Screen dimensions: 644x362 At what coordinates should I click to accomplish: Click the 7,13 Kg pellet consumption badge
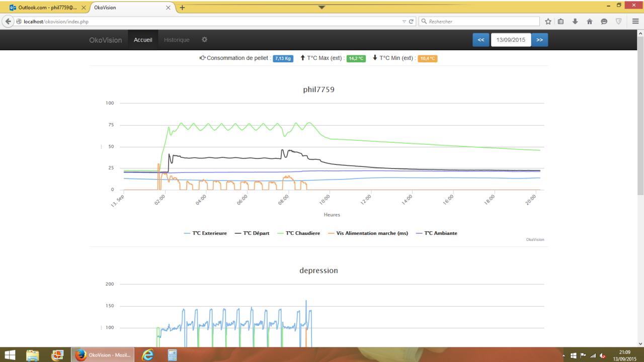[283, 59]
